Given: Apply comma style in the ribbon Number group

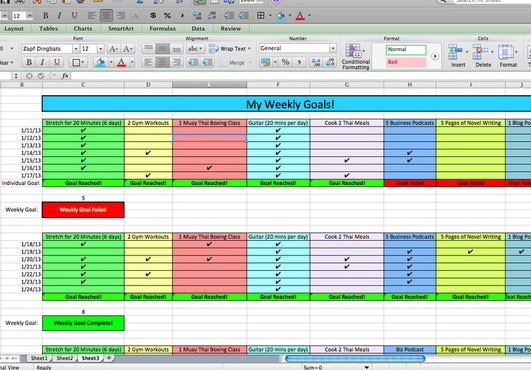Looking at the screenshot, I should pos(299,62).
